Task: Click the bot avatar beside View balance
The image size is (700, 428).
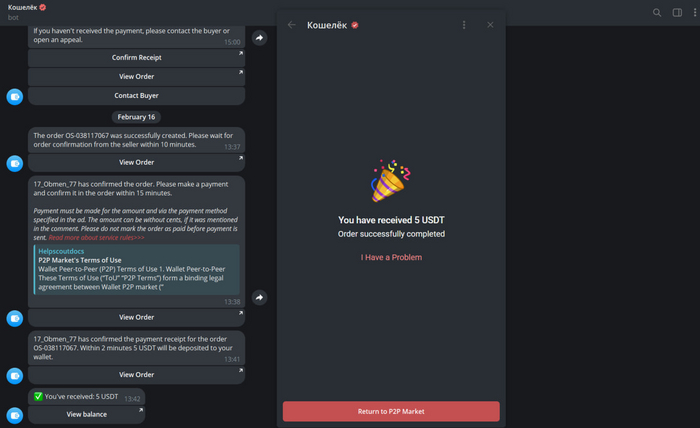Action: (x=15, y=416)
